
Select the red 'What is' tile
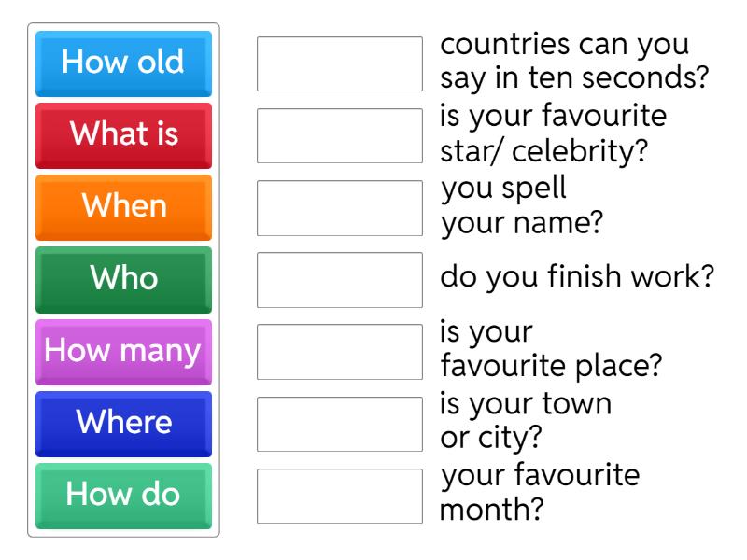[123, 135]
